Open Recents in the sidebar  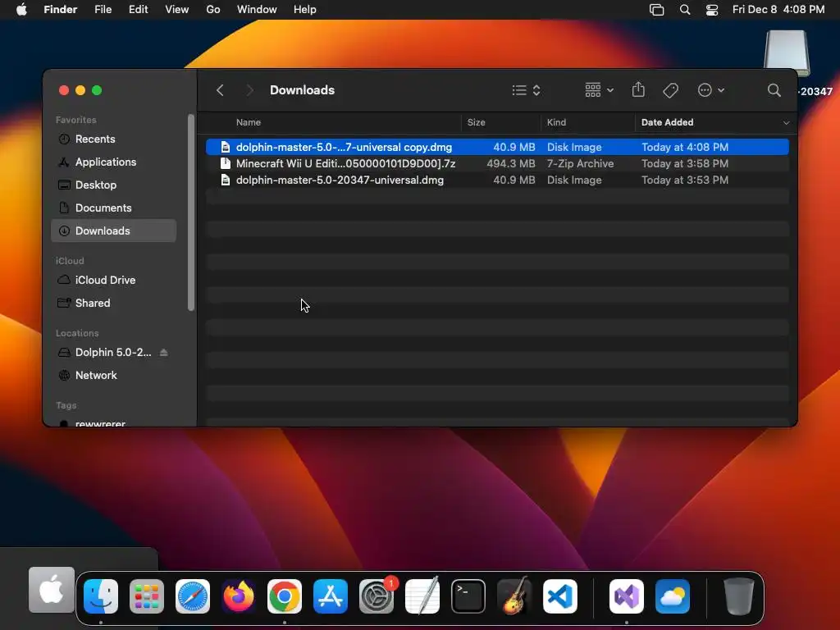(x=113, y=139)
